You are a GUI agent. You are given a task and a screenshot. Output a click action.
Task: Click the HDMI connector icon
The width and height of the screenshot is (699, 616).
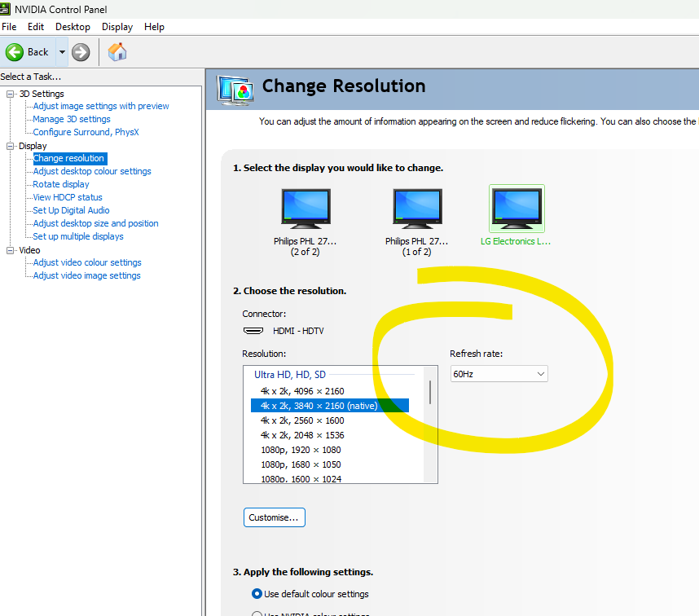[253, 331]
